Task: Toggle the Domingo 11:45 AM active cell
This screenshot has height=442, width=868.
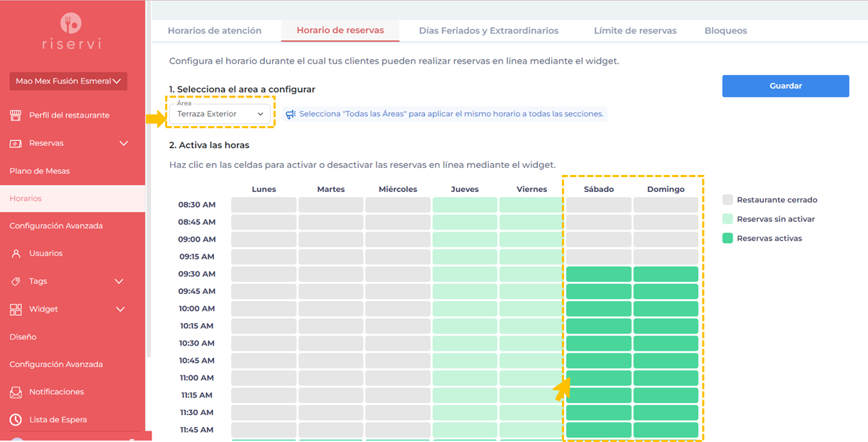Action: pyautogui.click(x=666, y=430)
